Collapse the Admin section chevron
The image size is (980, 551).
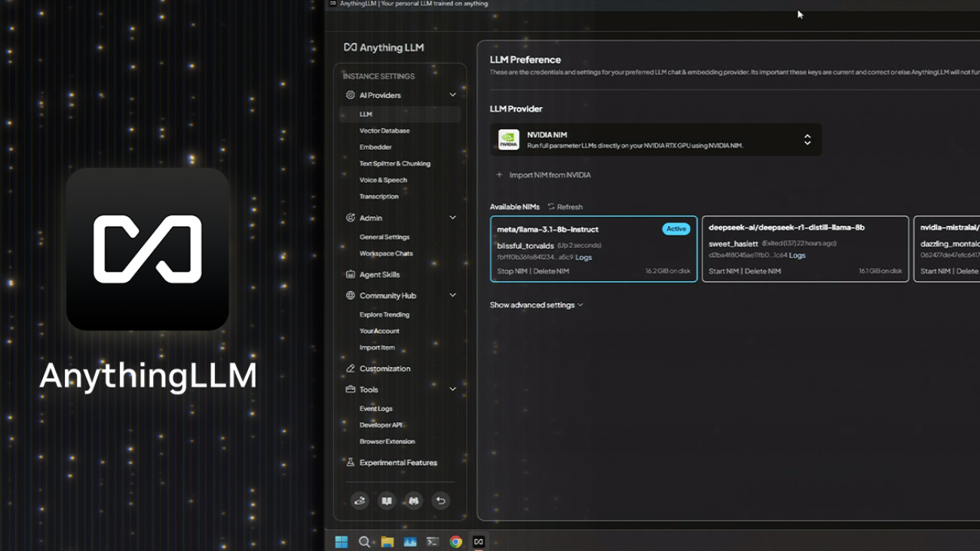452,218
